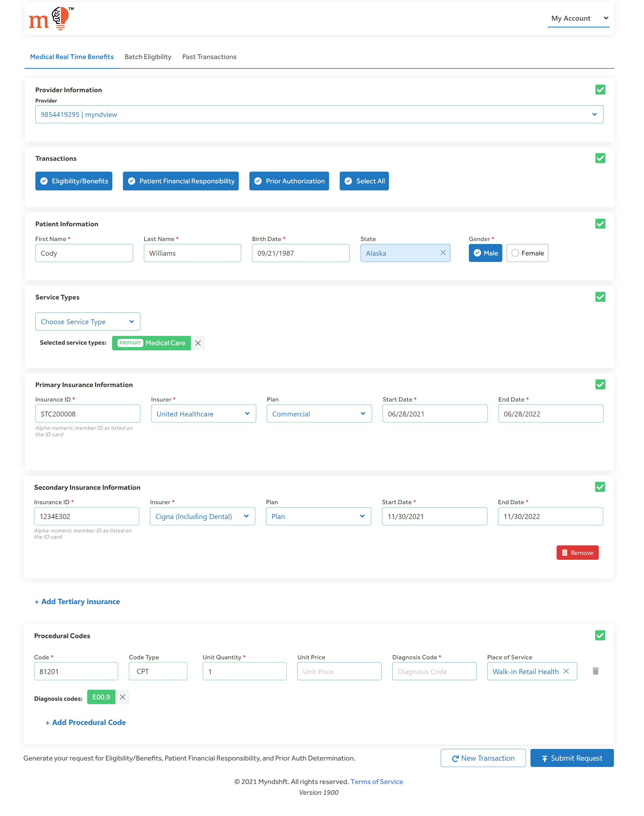Click Add Tertiary insurance link

[77, 601]
